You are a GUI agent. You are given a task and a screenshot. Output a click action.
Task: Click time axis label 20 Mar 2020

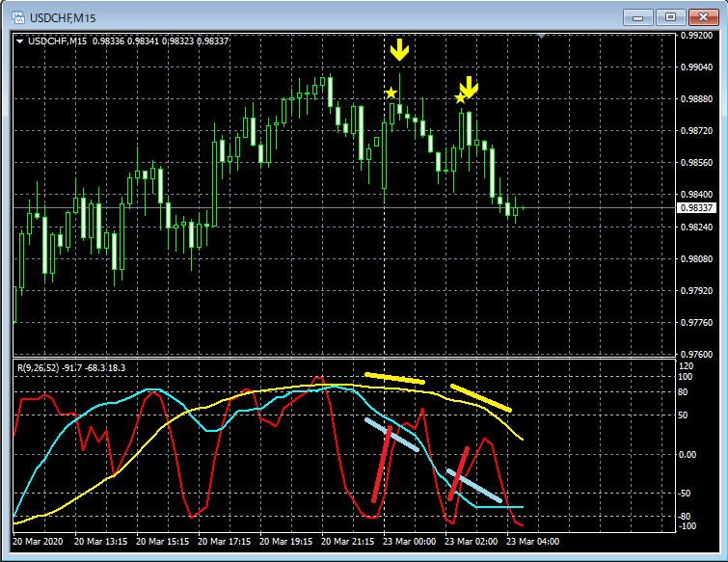38,542
